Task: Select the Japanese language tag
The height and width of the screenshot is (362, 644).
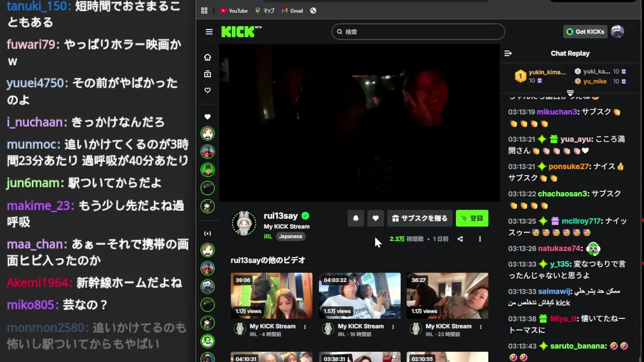Action: point(291,236)
